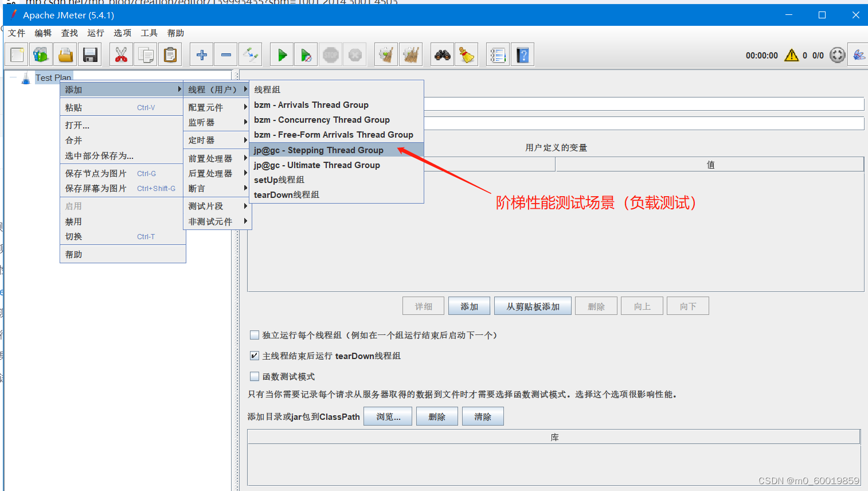Expand 测试片段 submenu

pos(217,206)
